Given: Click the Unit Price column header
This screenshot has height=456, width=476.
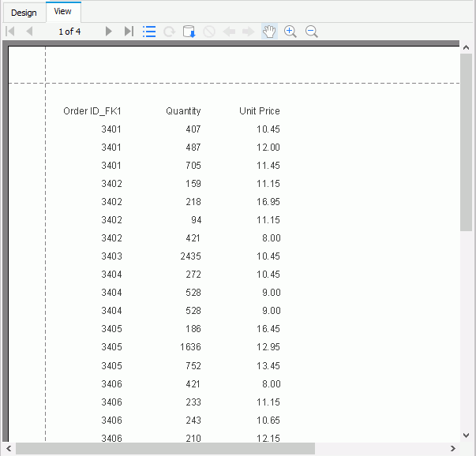Looking at the screenshot, I should tap(259, 111).
